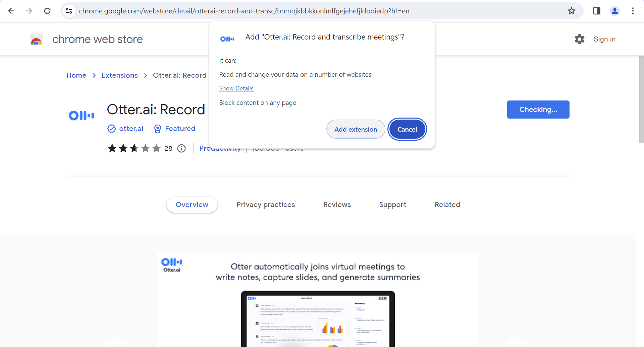Open the Extensions breadcrumb link
This screenshot has height=347, width=644.
(x=119, y=75)
